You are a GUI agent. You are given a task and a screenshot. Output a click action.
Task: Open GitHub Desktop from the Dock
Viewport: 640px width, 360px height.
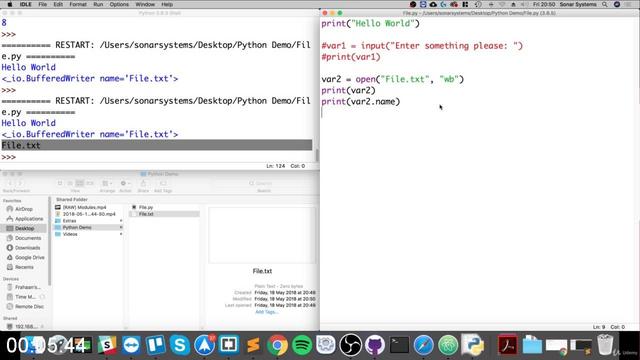(x=375, y=345)
